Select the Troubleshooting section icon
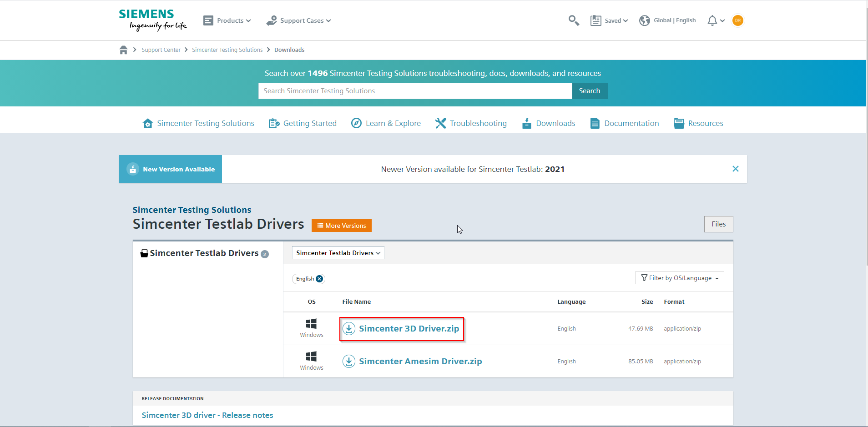Viewport: 868px width, 427px height. 440,123
